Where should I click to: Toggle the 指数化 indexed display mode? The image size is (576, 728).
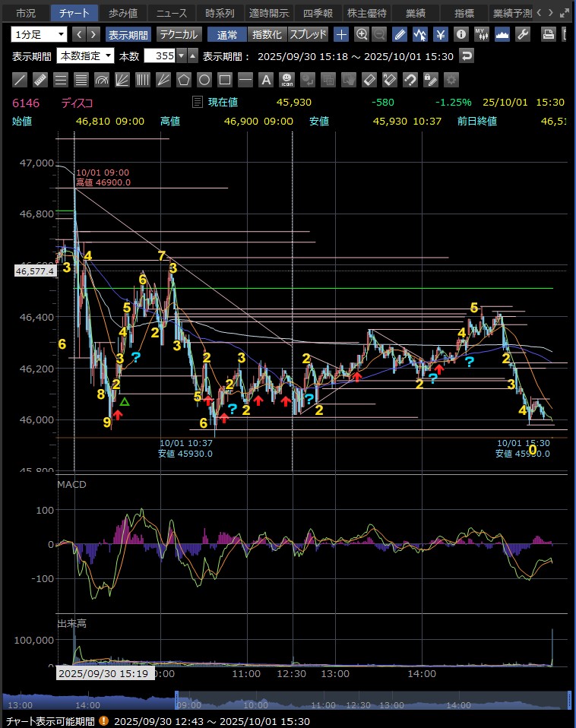point(267,34)
